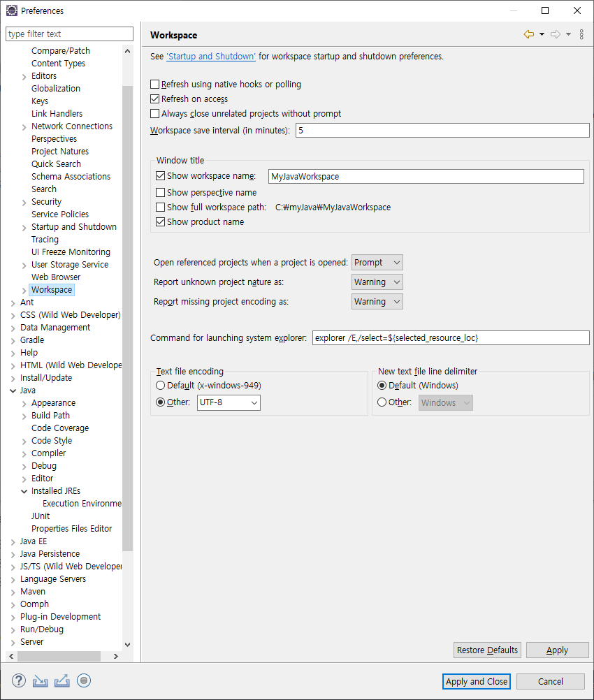Click the type filter text field

[x=69, y=34]
